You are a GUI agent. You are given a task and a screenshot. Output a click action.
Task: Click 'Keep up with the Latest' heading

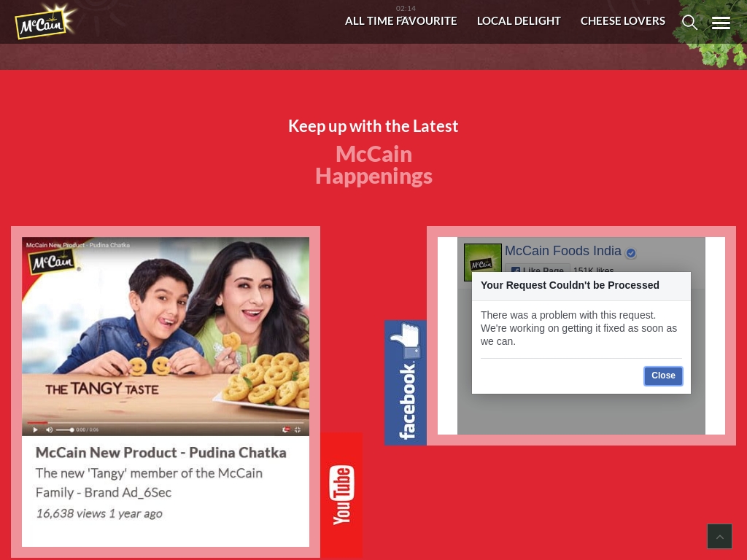[x=373, y=126]
